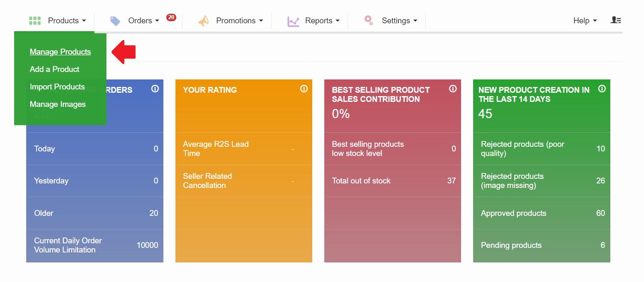Click Manage Images in Products menu
The width and height of the screenshot is (644, 282).
(58, 104)
